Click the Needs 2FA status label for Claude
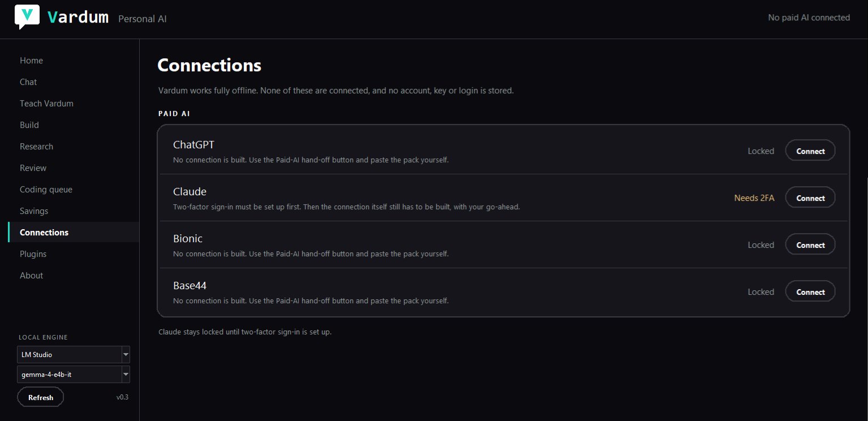868x421 pixels. (754, 198)
